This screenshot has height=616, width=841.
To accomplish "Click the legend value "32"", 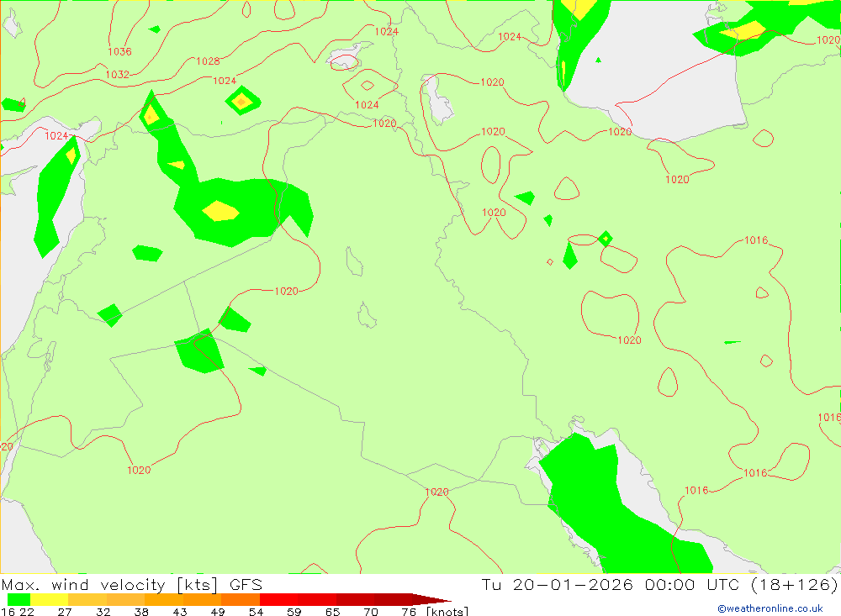I will pos(103,612).
